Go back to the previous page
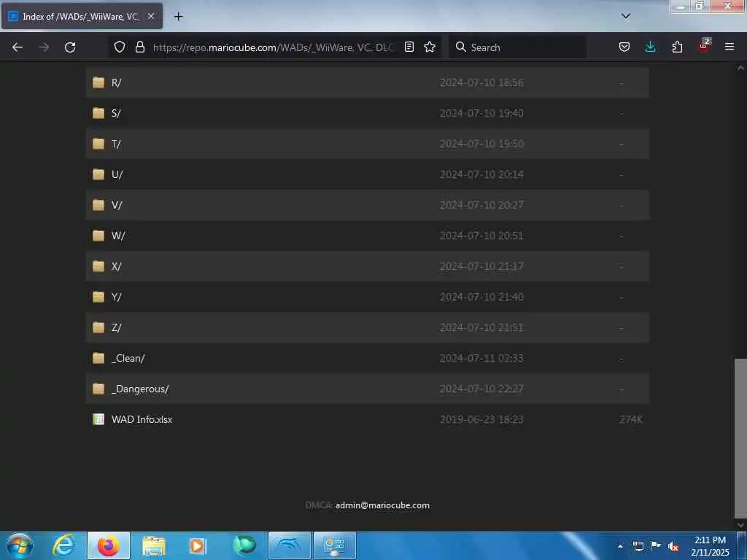Viewport: 747px width, 560px height. [18, 47]
